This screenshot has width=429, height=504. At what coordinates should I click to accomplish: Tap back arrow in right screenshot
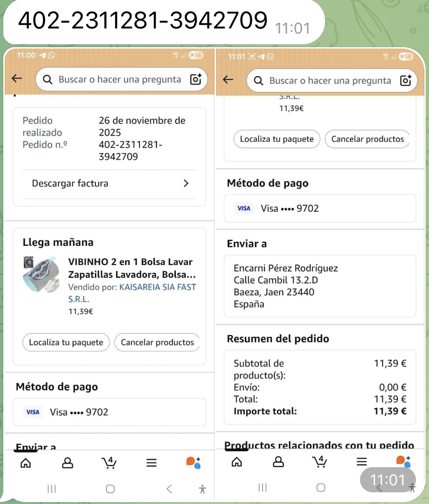[228, 79]
